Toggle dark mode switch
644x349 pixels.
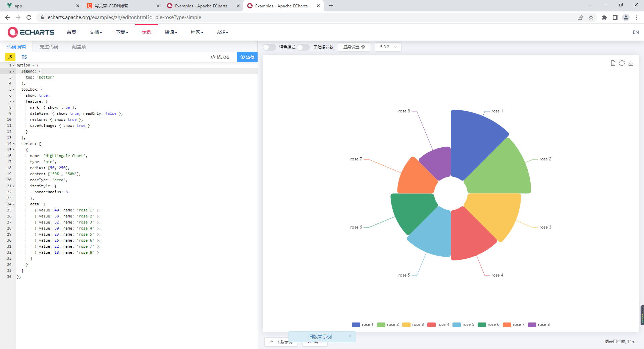pos(269,47)
